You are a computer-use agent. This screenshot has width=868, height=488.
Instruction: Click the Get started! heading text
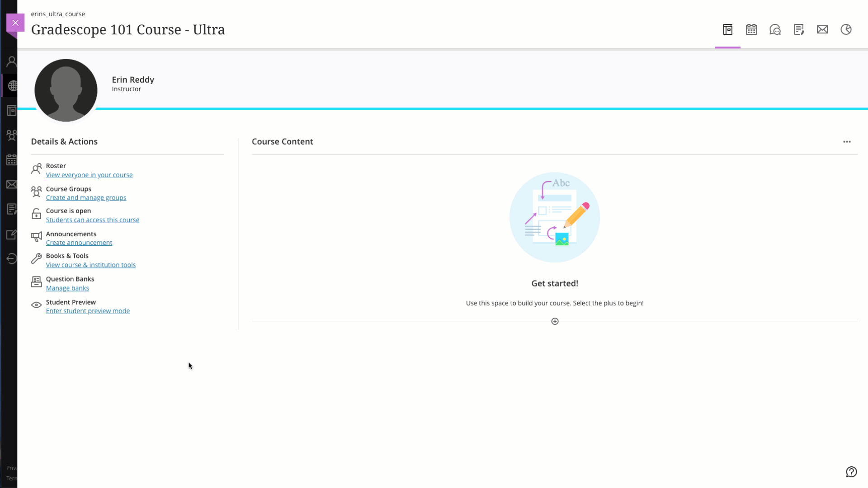(555, 283)
